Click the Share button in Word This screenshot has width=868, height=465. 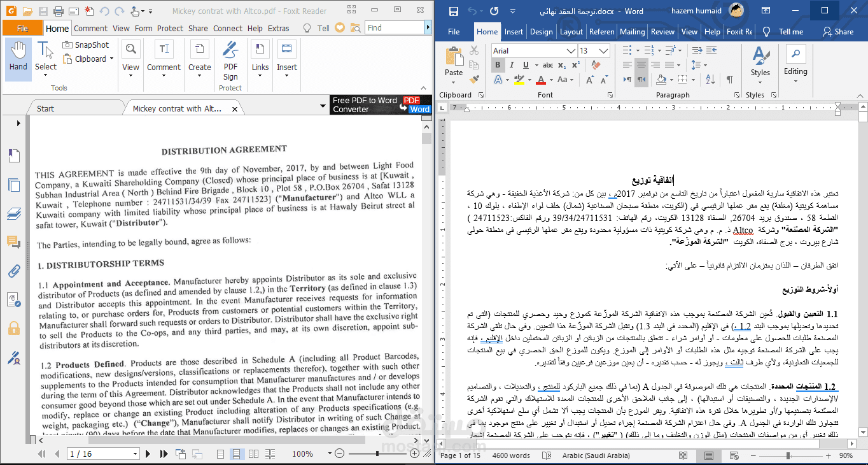click(838, 31)
